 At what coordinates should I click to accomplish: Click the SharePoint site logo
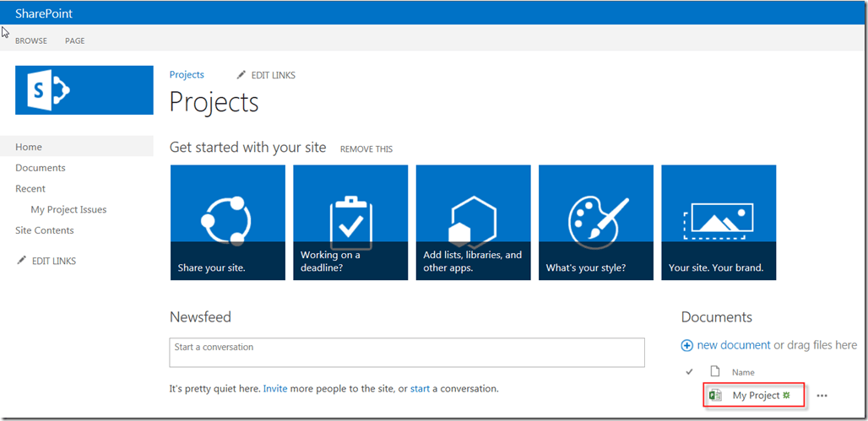[84, 90]
